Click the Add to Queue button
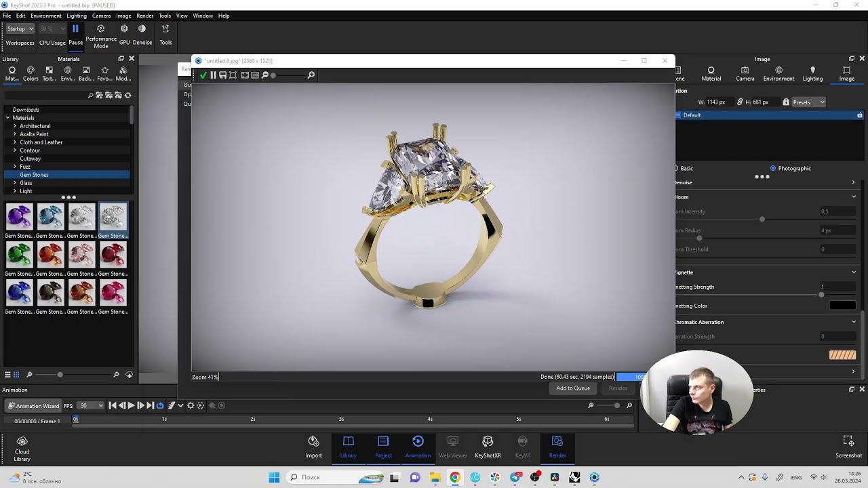 tap(573, 388)
